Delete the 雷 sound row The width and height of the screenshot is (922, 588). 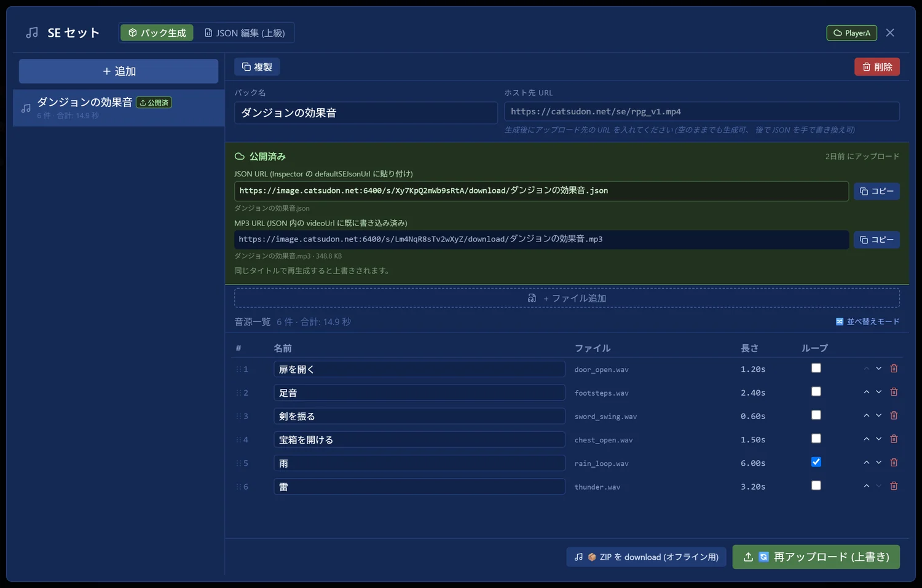[x=894, y=486]
